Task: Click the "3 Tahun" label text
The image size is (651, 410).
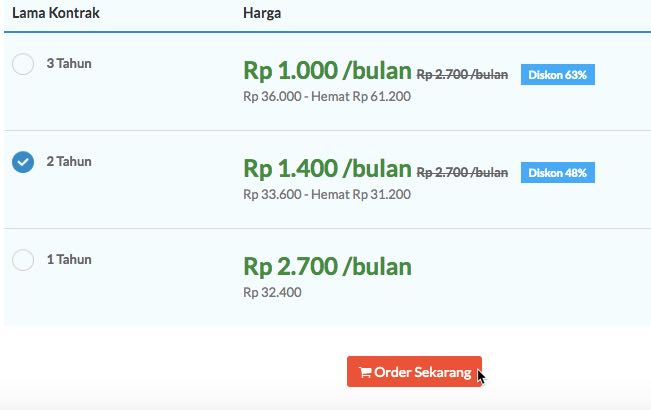Action: tap(69, 64)
